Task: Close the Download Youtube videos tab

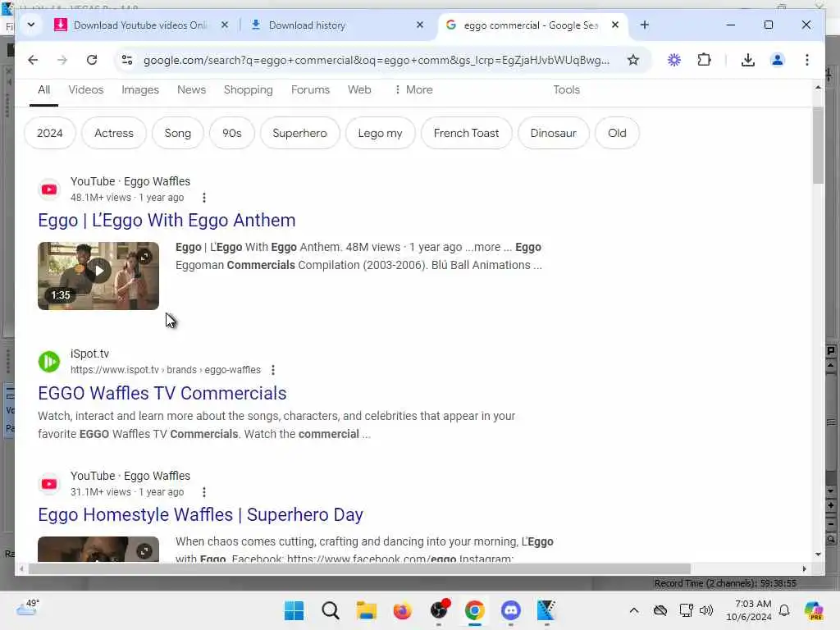Action: pyautogui.click(x=225, y=25)
